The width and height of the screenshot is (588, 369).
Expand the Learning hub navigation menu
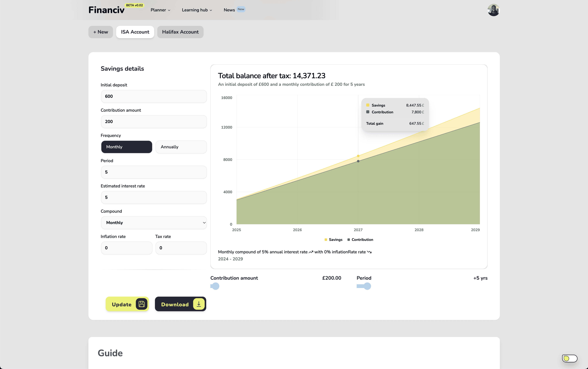(x=197, y=10)
